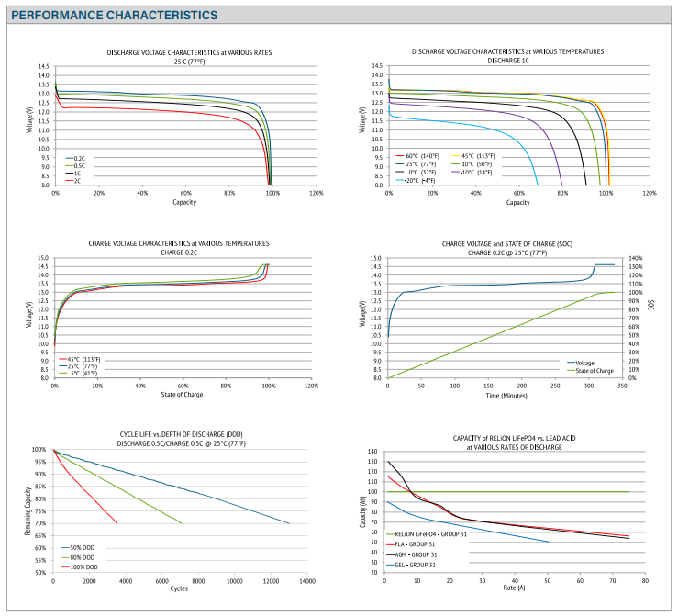Click the 0.5C legend label
This screenshot has width=678, height=616.
(x=80, y=165)
